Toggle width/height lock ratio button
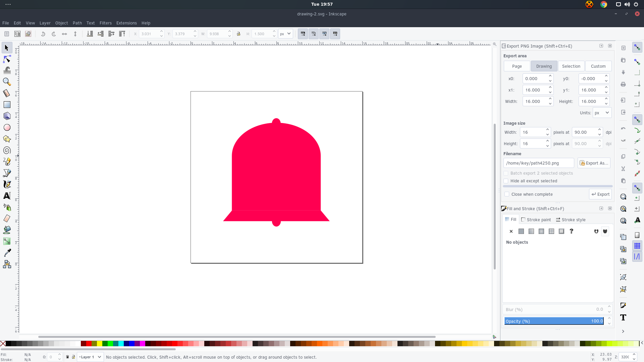 tap(238, 34)
